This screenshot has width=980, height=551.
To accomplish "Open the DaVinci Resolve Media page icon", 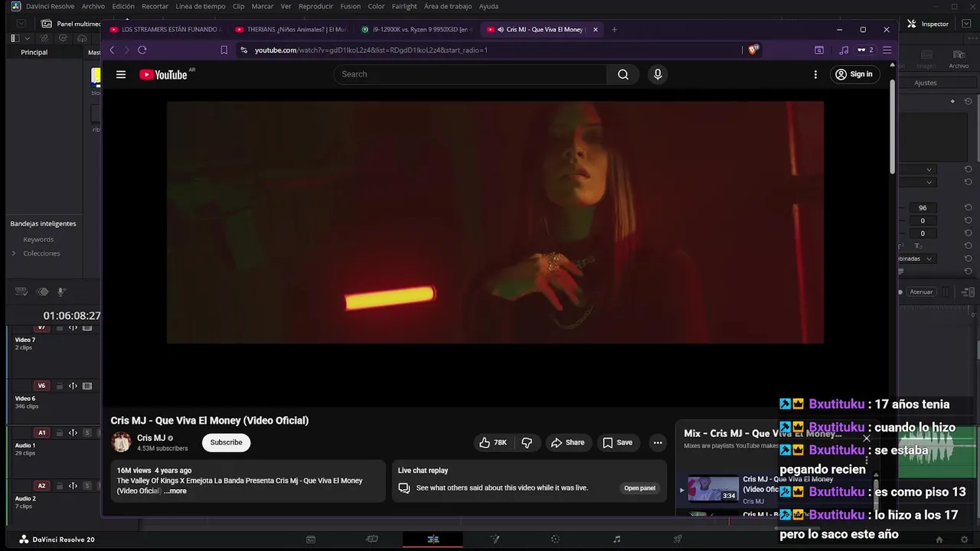I will coord(311,540).
